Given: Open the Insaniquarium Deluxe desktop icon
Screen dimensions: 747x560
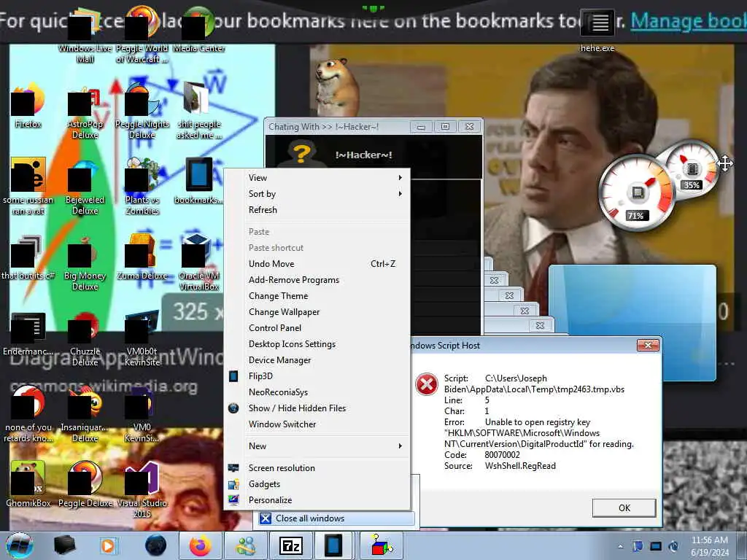Looking at the screenshot, I should (85, 414).
